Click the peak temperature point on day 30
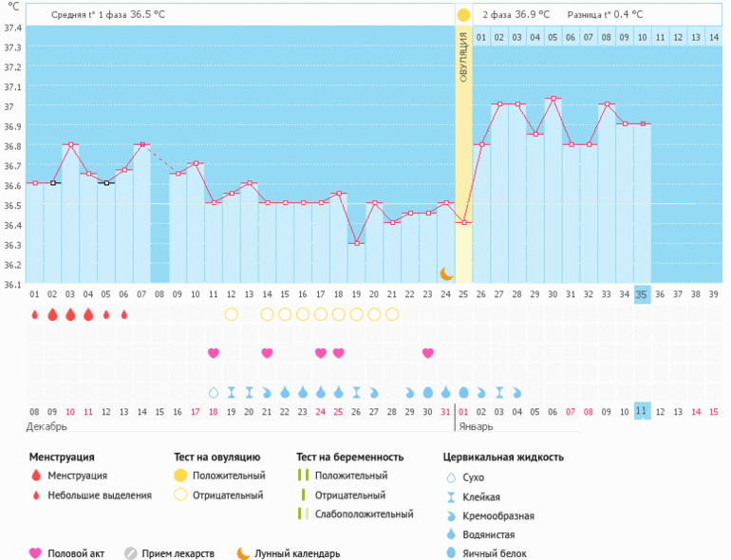This screenshot has width=731, height=560. click(x=553, y=99)
